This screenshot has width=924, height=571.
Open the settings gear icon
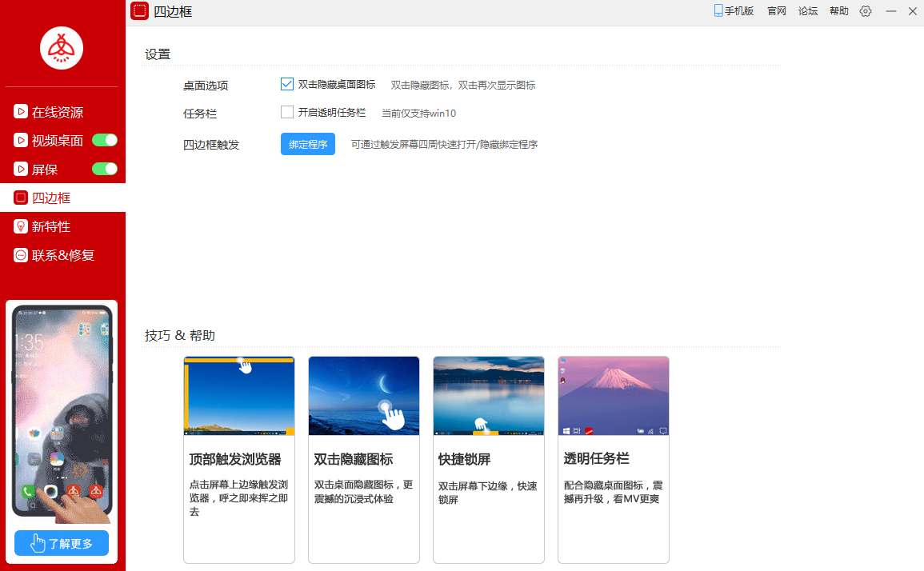865,11
